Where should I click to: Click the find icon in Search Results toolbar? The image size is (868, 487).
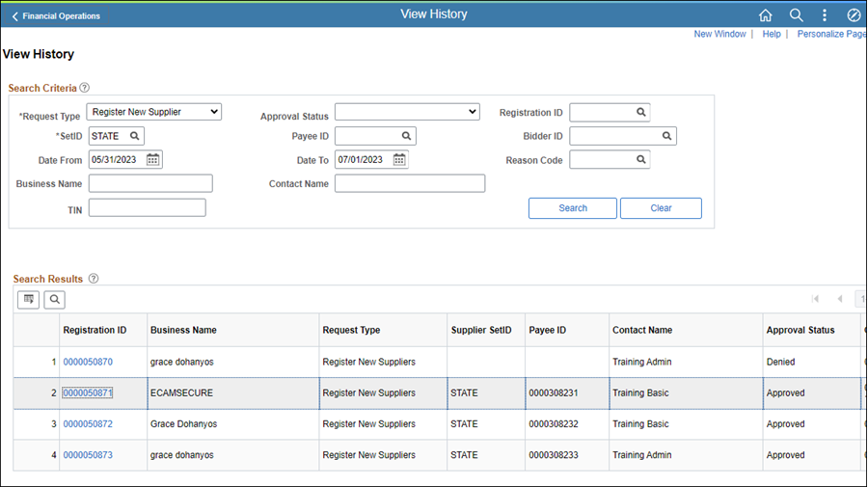point(54,300)
